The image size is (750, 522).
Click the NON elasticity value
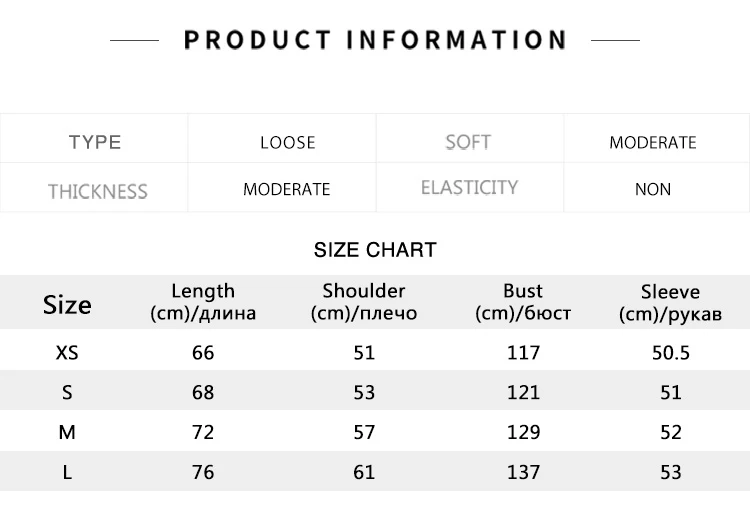[652, 189]
